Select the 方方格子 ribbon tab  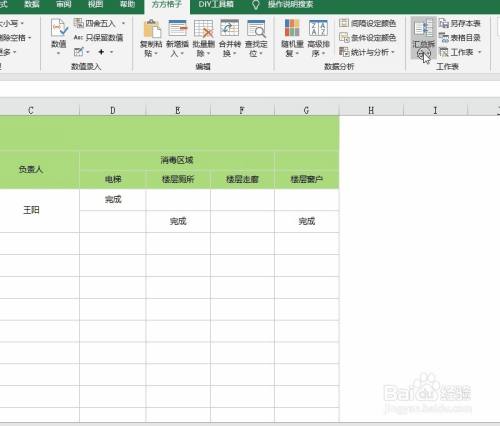point(167,5)
